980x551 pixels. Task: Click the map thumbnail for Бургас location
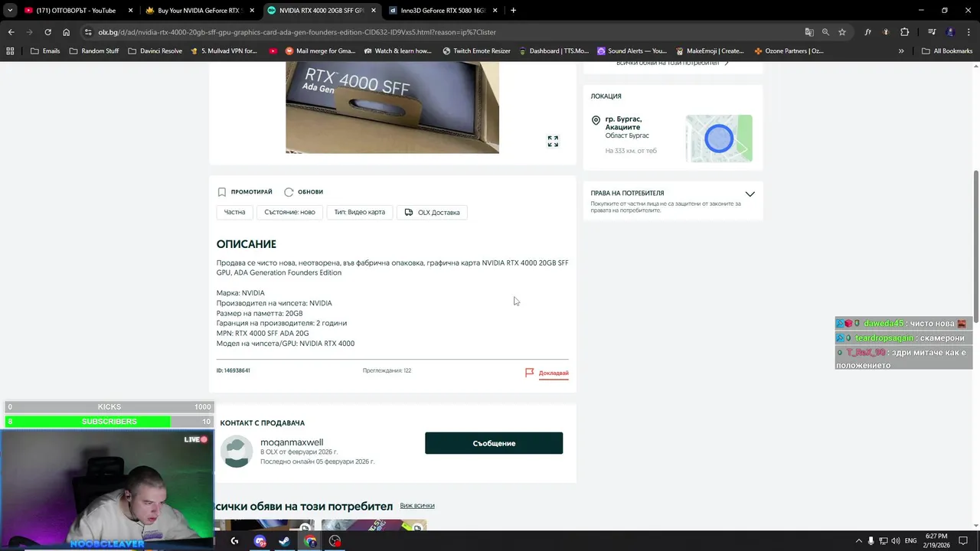coord(719,139)
